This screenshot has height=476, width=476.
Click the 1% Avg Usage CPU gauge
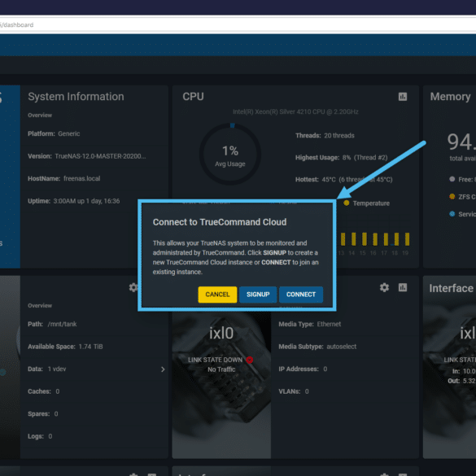click(x=230, y=154)
